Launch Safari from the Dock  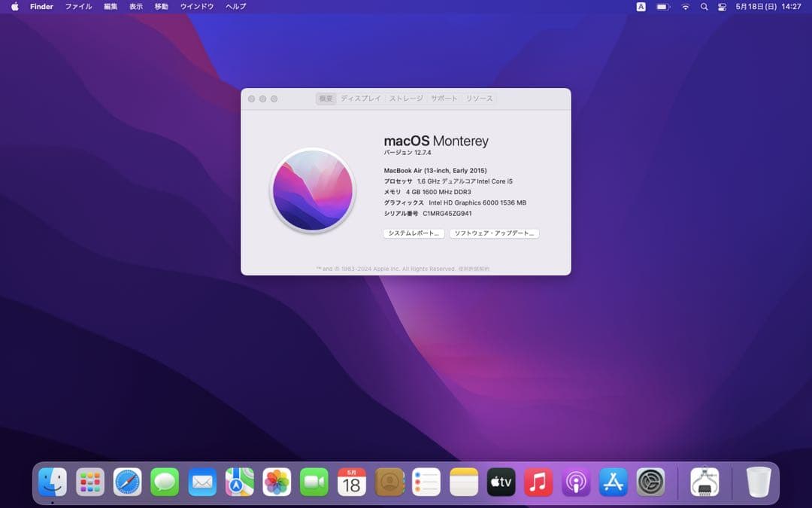click(127, 482)
